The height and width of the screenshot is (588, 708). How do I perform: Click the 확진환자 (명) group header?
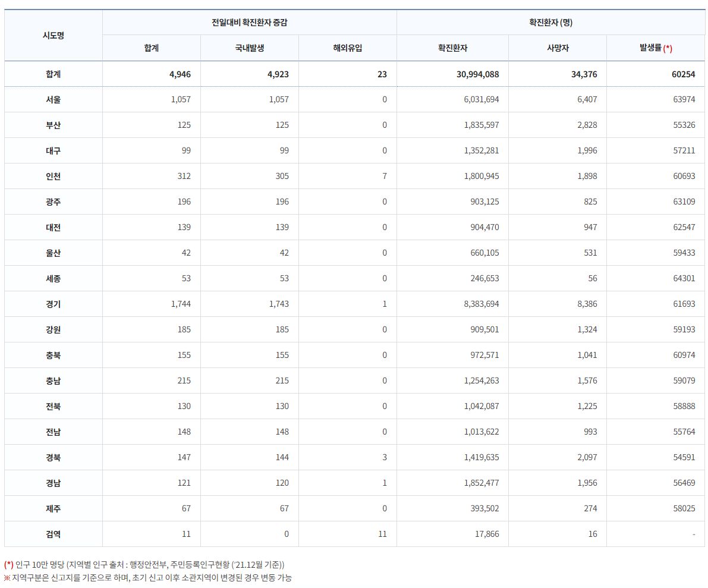(550, 22)
